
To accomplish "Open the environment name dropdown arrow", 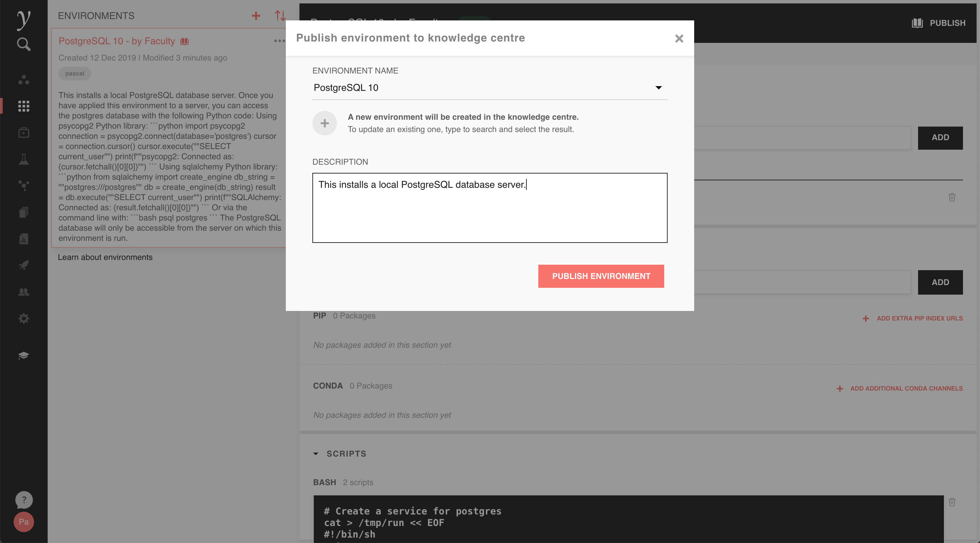I will 658,88.
